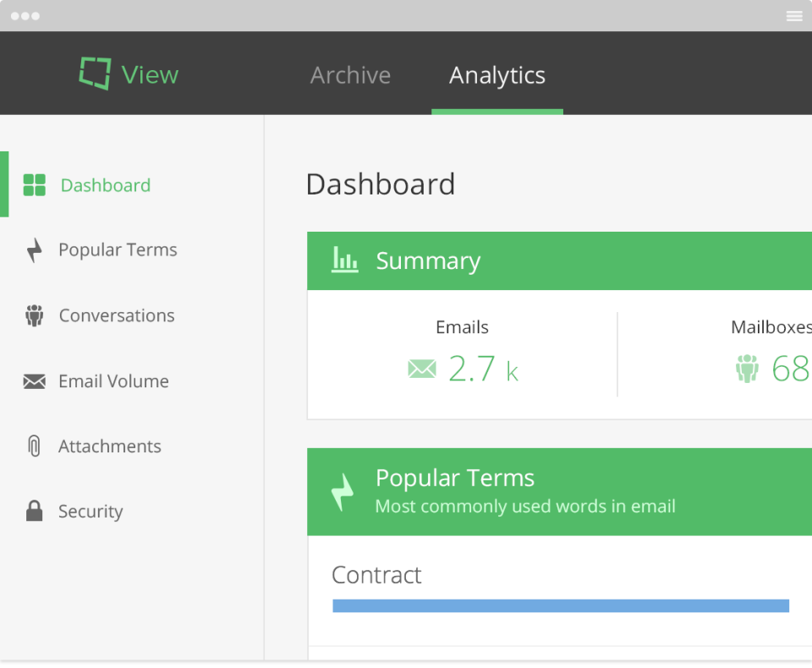Open the hamburger menu at top right
812x668 pixels.
click(x=794, y=15)
